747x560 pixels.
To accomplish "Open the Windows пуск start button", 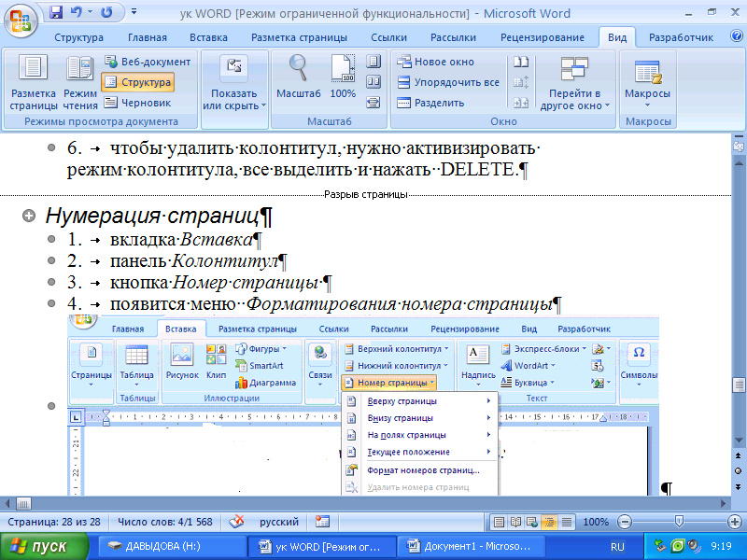I will click(x=44, y=546).
